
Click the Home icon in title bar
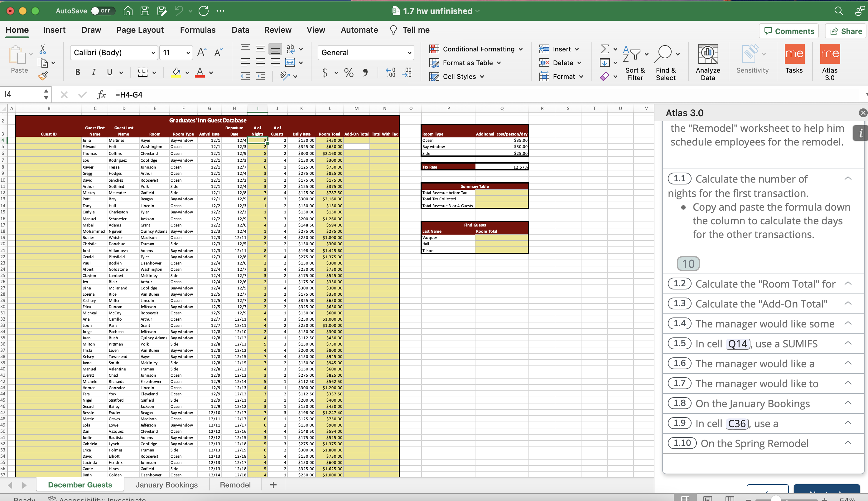tap(128, 11)
